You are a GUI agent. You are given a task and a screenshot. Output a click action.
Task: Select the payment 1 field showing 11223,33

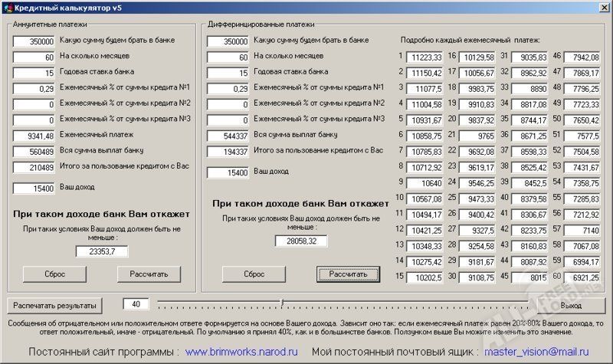tap(425, 57)
